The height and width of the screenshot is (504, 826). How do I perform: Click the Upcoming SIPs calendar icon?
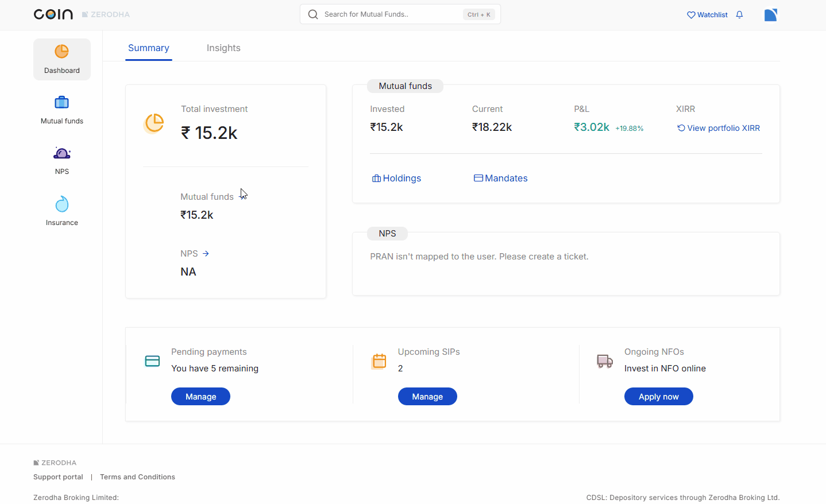pos(379,361)
